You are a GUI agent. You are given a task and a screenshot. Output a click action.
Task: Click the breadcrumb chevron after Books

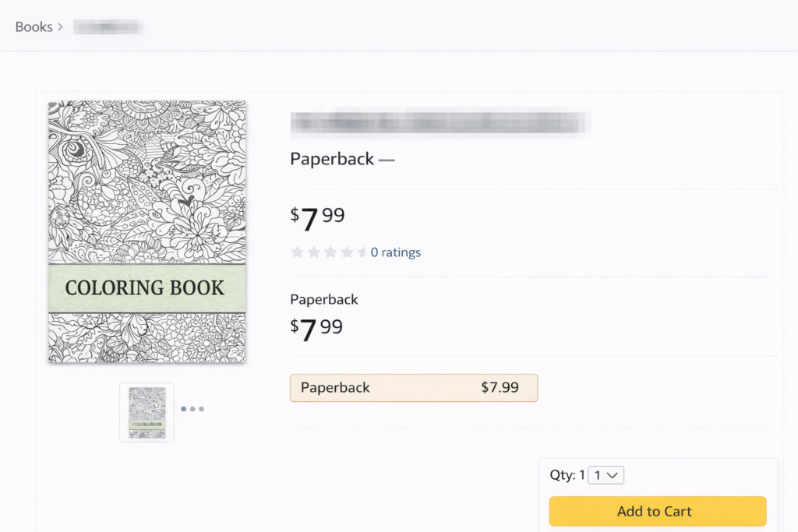(x=61, y=27)
